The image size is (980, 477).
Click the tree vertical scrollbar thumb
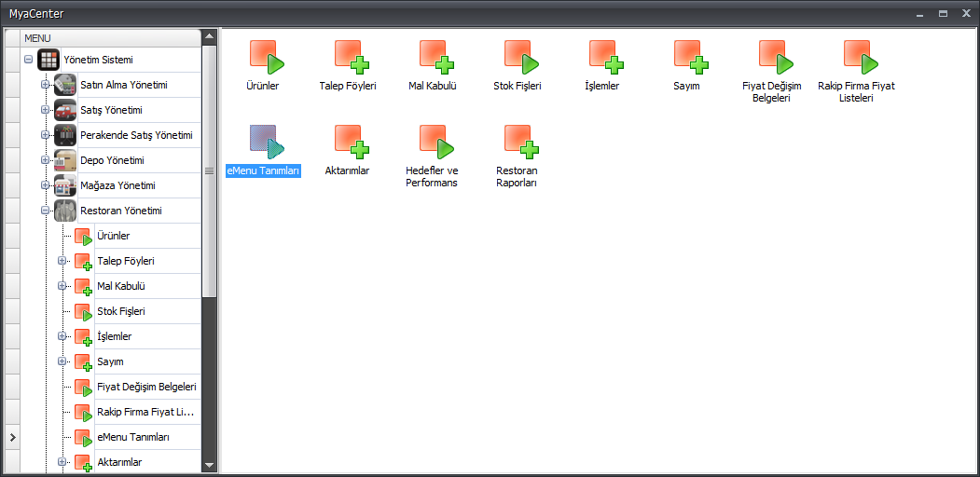(209, 170)
